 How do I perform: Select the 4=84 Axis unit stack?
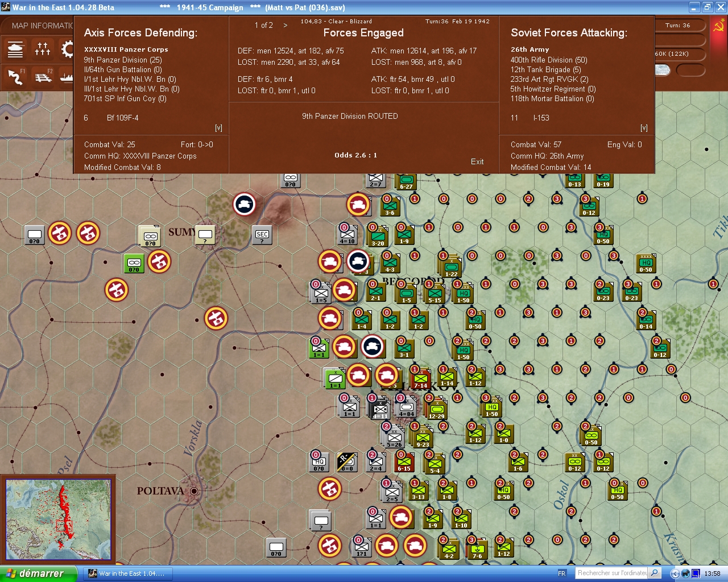click(x=406, y=407)
